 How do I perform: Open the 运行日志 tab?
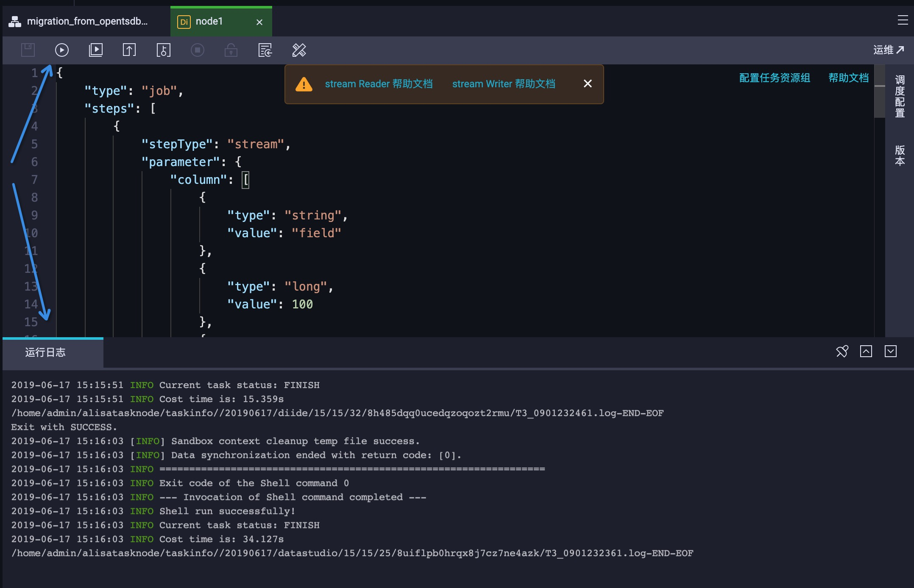tap(53, 352)
